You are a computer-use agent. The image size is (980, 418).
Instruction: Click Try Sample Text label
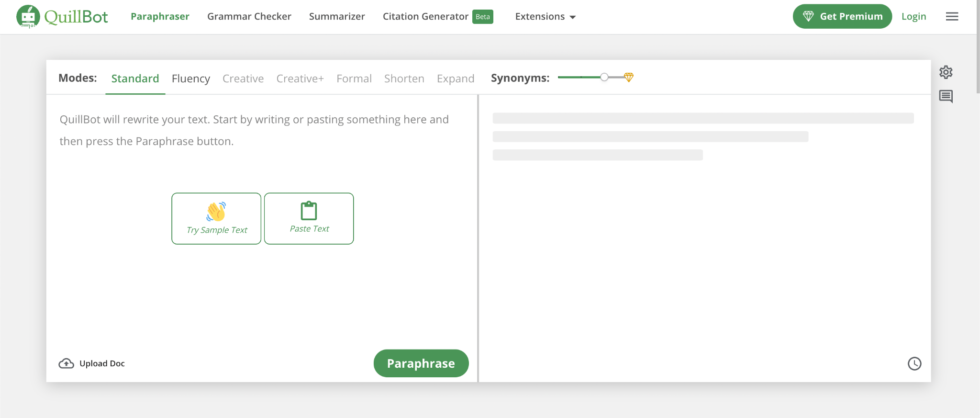pyautogui.click(x=217, y=230)
